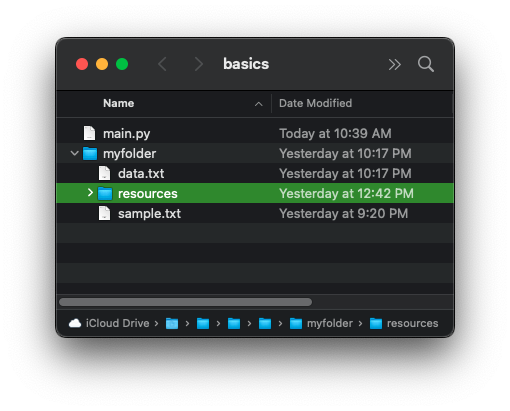The height and width of the screenshot is (411, 510).
Task: Click the green zoom window button
Action: 122,64
